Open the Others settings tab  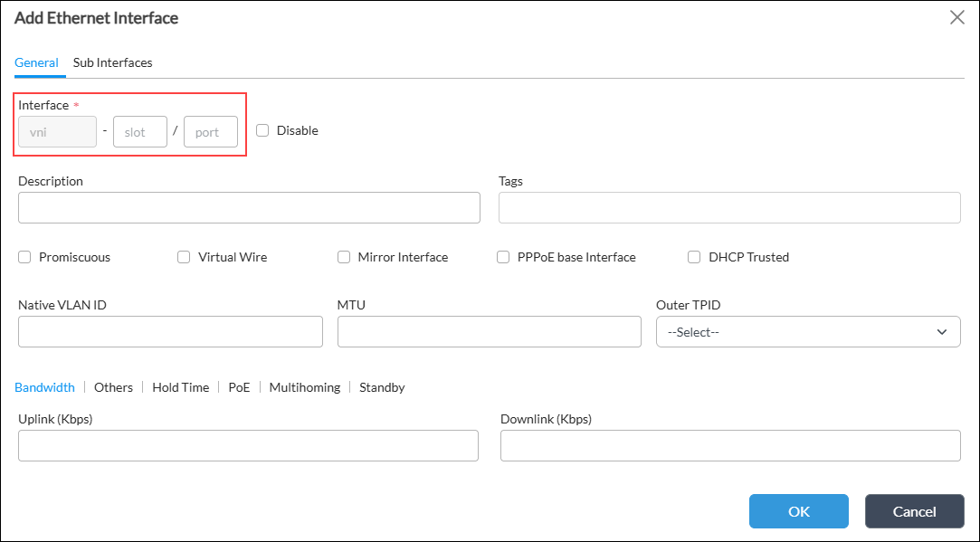point(113,387)
